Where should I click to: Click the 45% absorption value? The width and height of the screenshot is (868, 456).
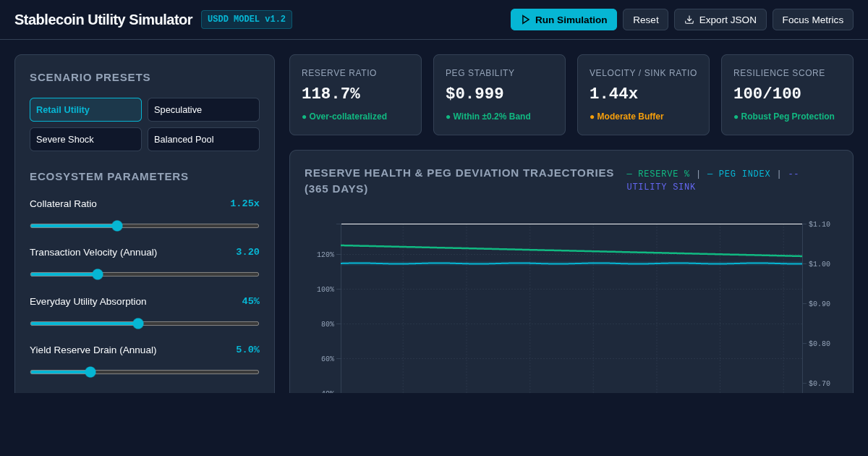tap(250, 301)
